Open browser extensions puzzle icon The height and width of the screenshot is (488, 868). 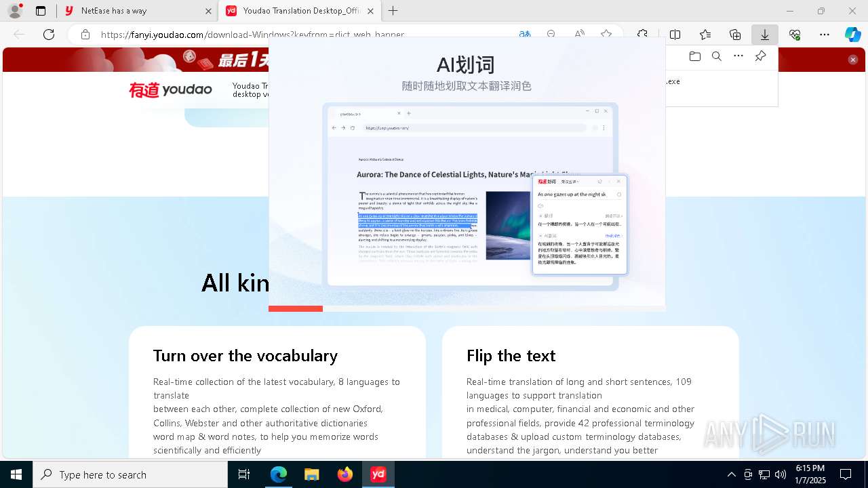pos(642,35)
